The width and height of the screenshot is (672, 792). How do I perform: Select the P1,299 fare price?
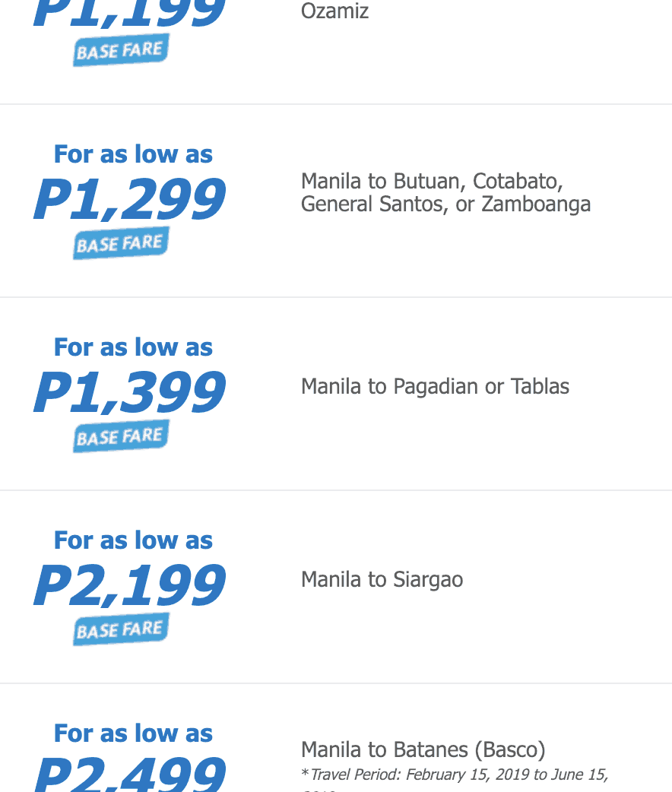129,200
